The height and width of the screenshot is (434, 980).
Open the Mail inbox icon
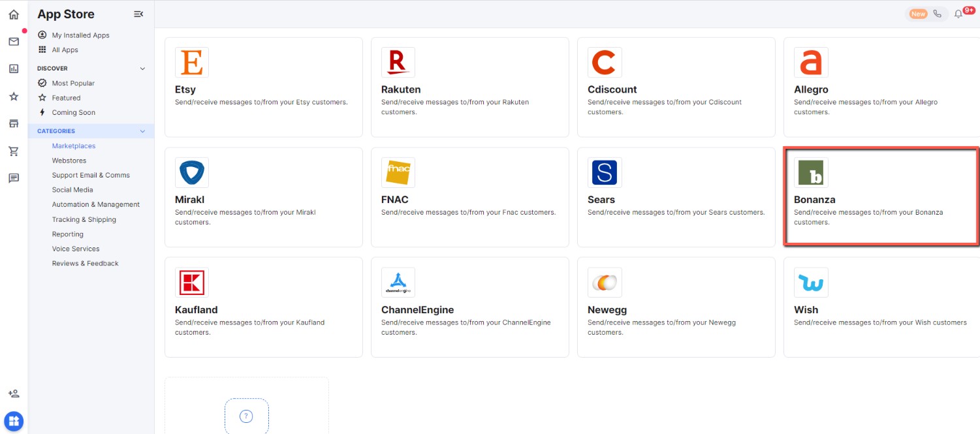click(14, 42)
